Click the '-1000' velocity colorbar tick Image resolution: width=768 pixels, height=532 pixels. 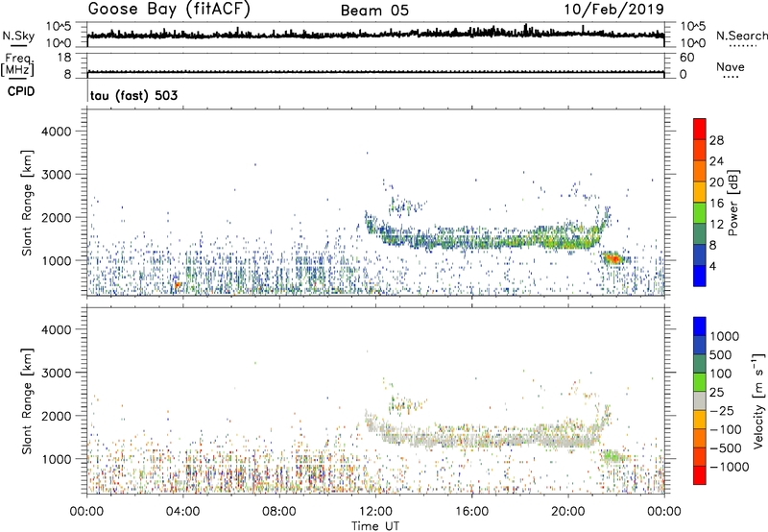click(730, 467)
